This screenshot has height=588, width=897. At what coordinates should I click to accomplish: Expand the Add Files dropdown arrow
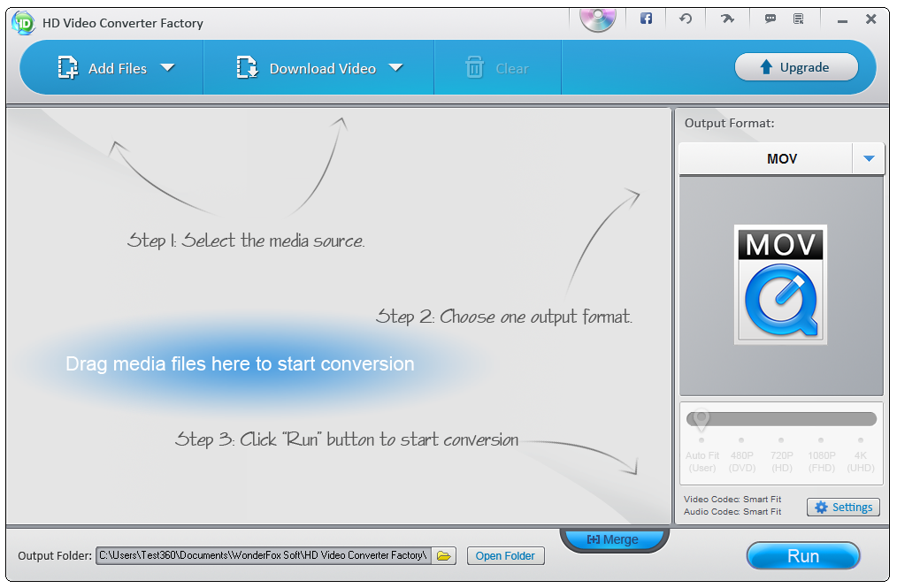pos(167,68)
